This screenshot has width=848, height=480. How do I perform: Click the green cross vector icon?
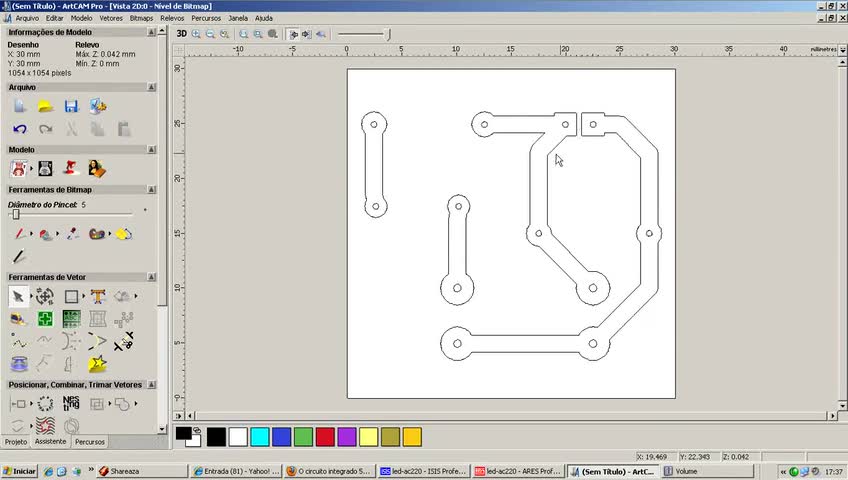point(45,319)
